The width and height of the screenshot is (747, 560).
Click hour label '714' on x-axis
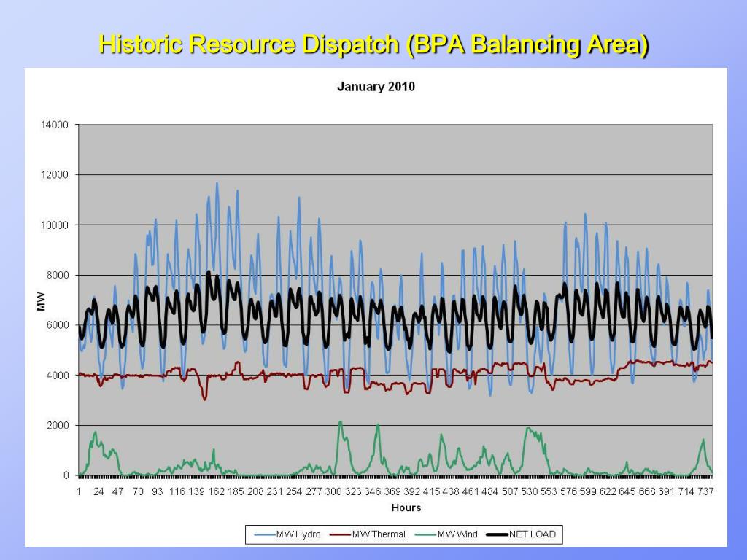tap(686, 491)
